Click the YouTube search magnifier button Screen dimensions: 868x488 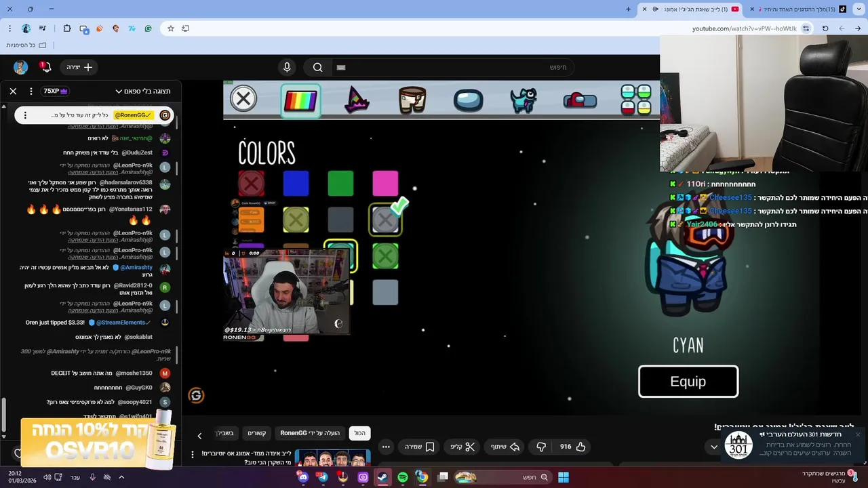click(x=317, y=67)
